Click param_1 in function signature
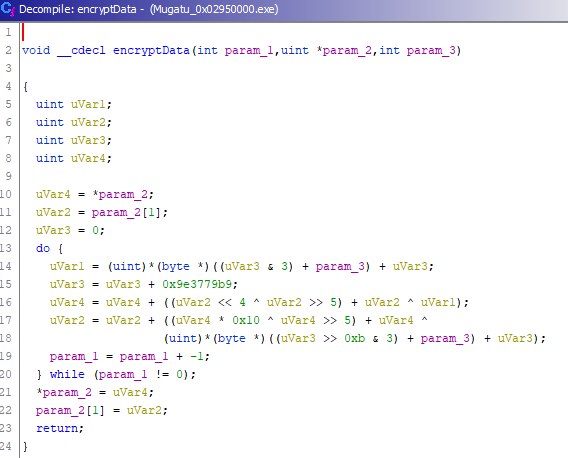 249,50
